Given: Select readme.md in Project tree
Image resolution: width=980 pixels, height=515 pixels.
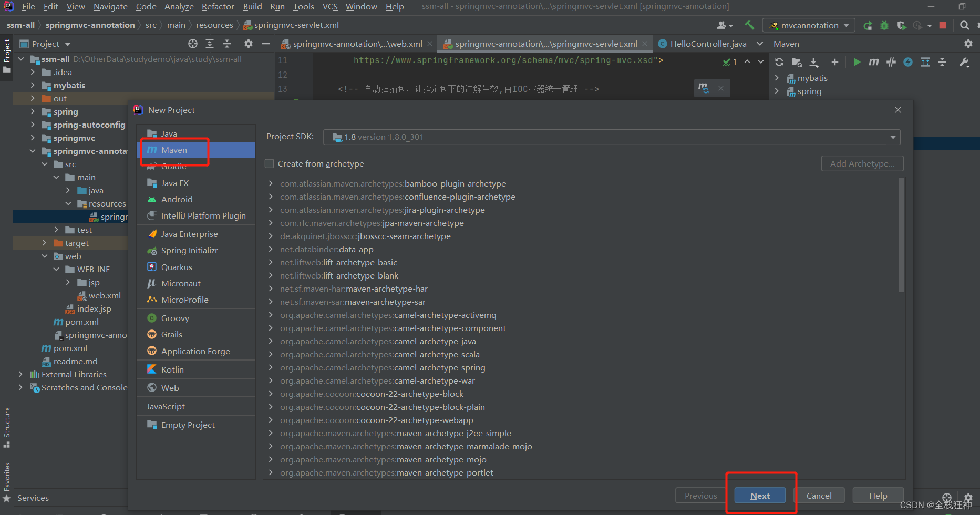Looking at the screenshot, I should [75, 361].
